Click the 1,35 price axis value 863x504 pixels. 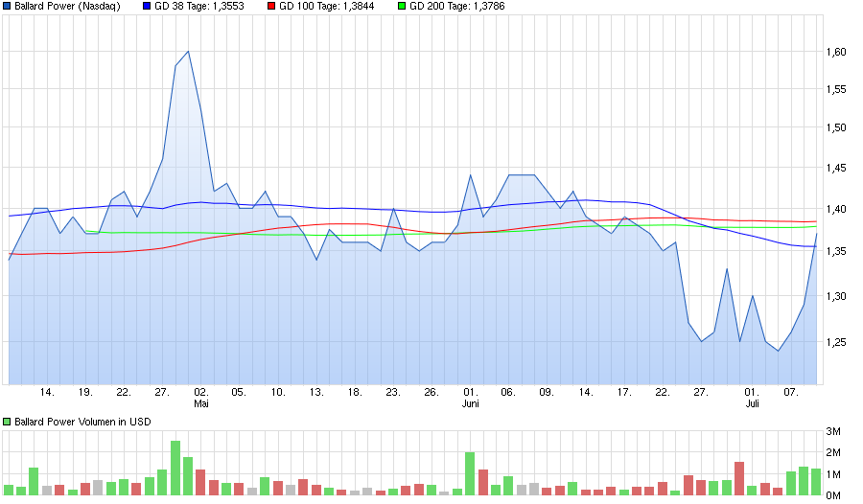click(x=836, y=251)
